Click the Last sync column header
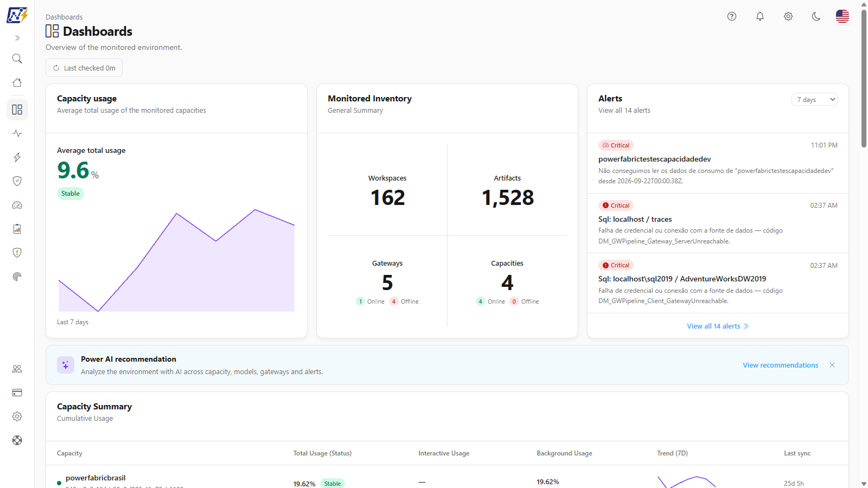Image resolution: width=868 pixels, height=488 pixels. (797, 453)
